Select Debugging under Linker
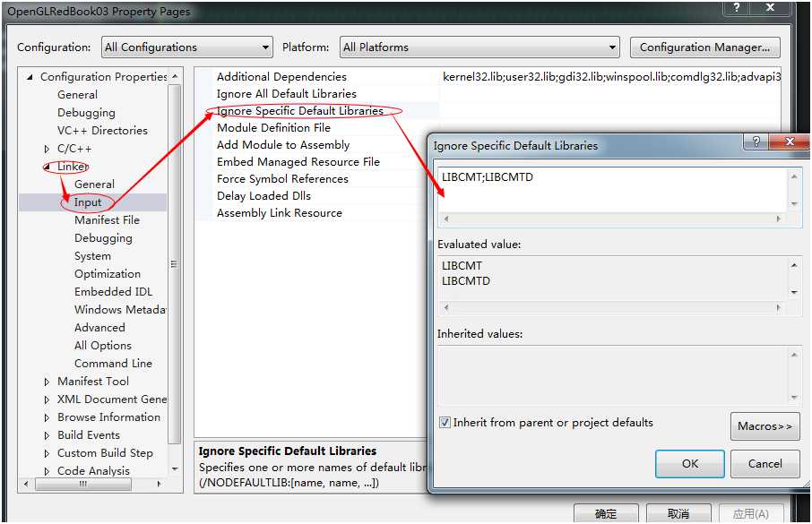The height and width of the screenshot is (524, 812). point(103,238)
